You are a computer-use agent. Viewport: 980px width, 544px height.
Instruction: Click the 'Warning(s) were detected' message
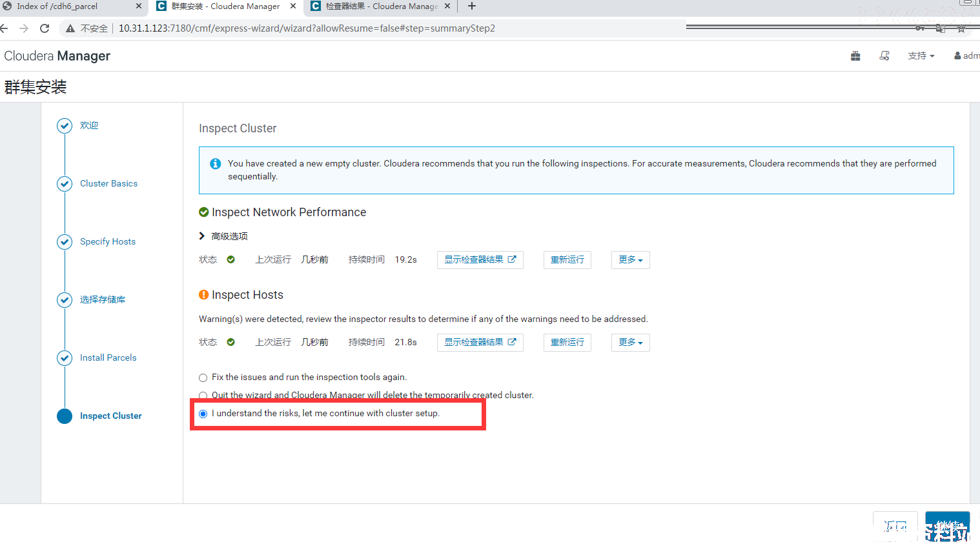(424, 319)
